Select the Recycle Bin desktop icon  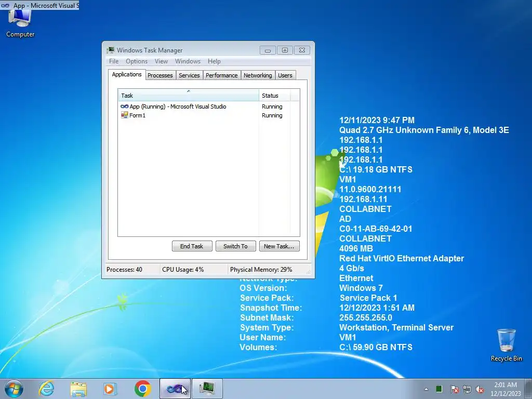click(x=506, y=345)
